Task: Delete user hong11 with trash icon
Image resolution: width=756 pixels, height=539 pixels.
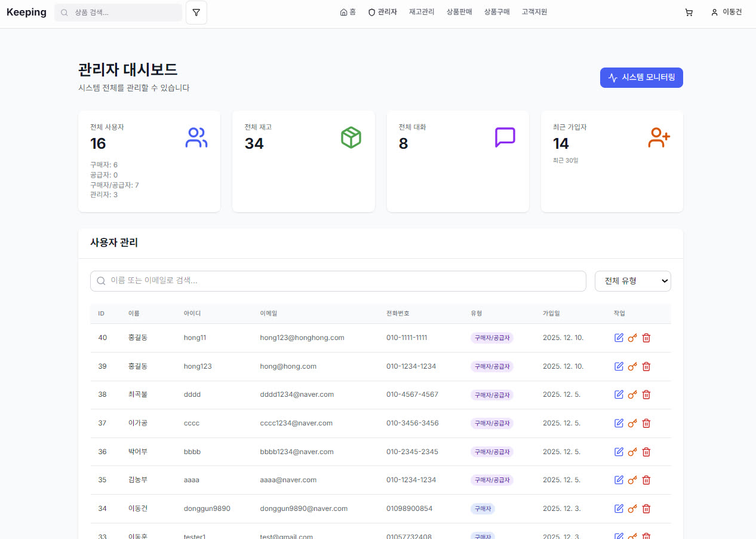Action: click(646, 338)
